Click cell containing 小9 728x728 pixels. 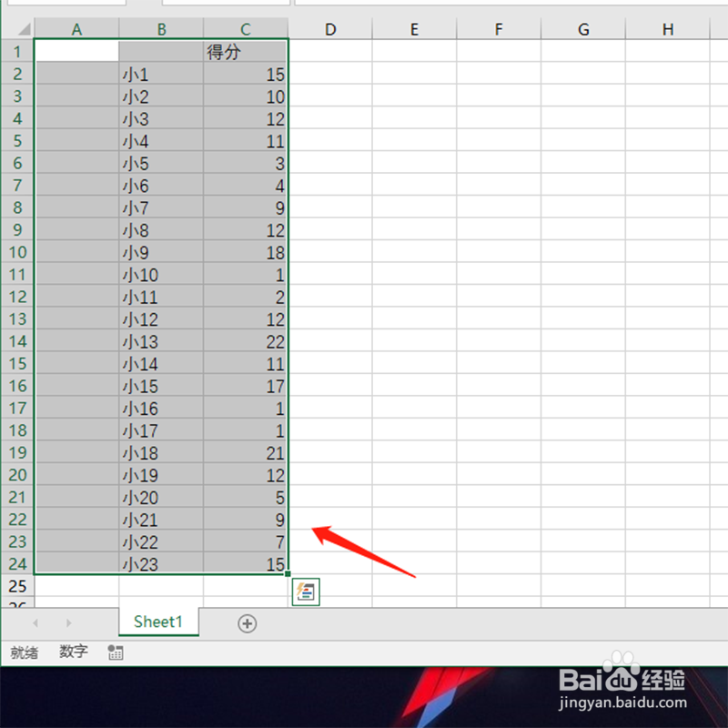click(x=161, y=252)
